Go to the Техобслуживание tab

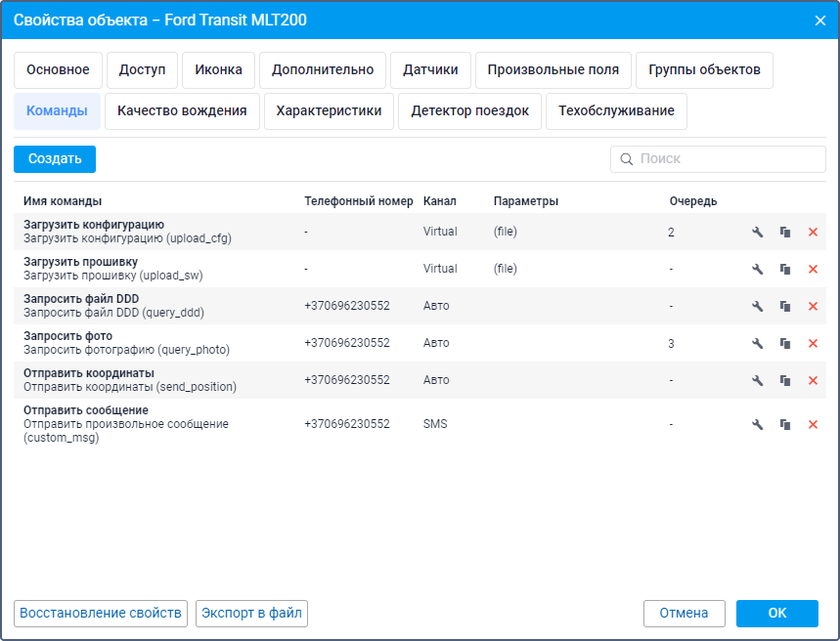click(616, 111)
